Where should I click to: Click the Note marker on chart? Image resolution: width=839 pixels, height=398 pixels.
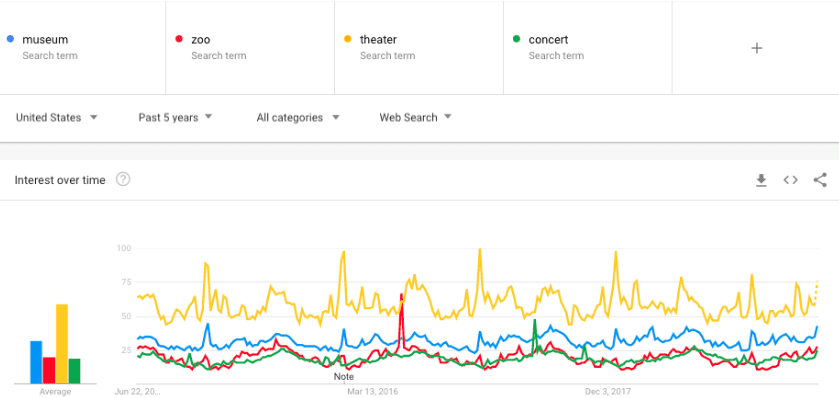pos(344,377)
